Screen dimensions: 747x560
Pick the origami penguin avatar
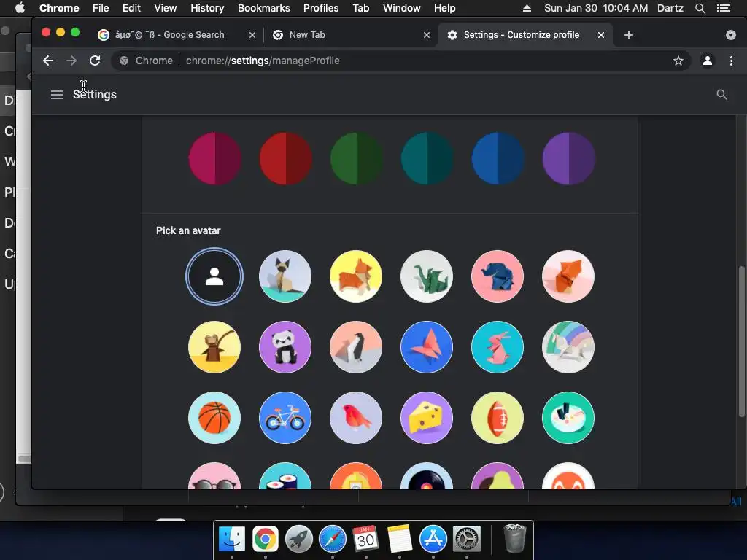pos(356,347)
